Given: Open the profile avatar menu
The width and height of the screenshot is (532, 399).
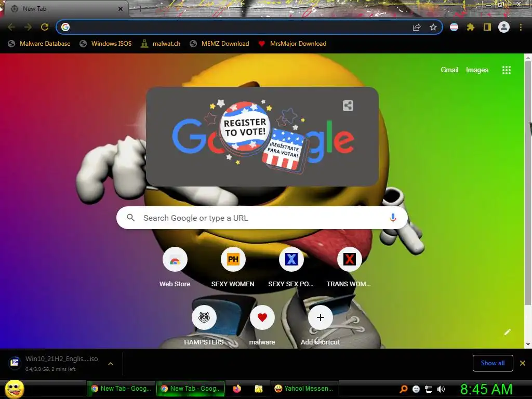Looking at the screenshot, I should (504, 27).
